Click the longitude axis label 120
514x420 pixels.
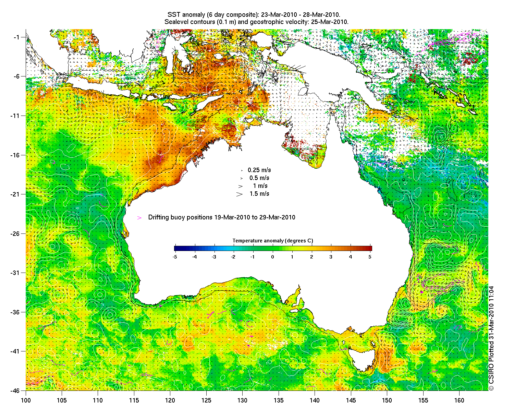coord(170,400)
